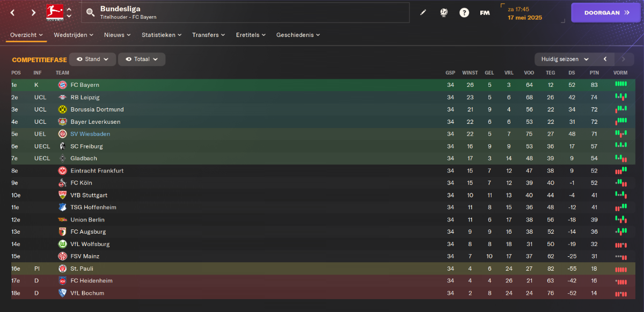Toggle the Stand eye view button
Viewport: 644px width, 312px height.
[x=92, y=59]
